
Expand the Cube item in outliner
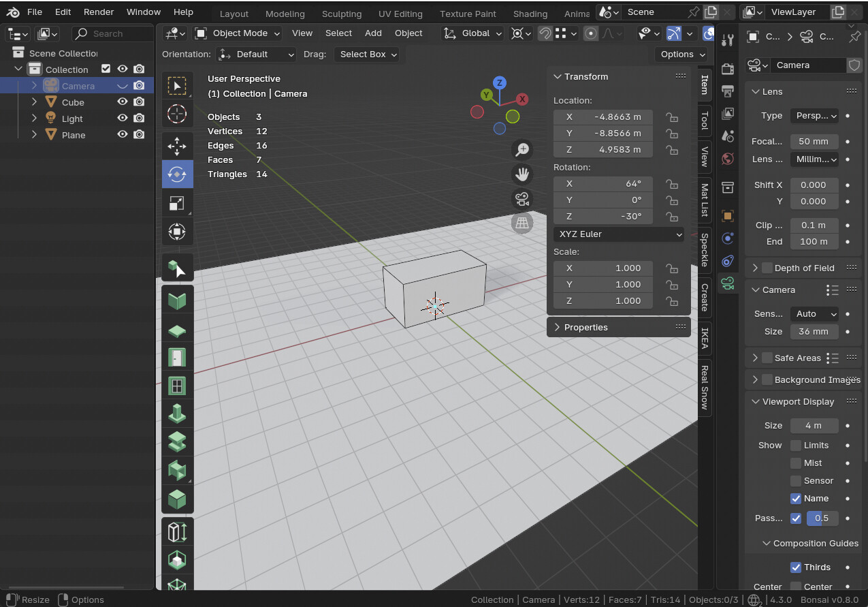pyautogui.click(x=35, y=102)
